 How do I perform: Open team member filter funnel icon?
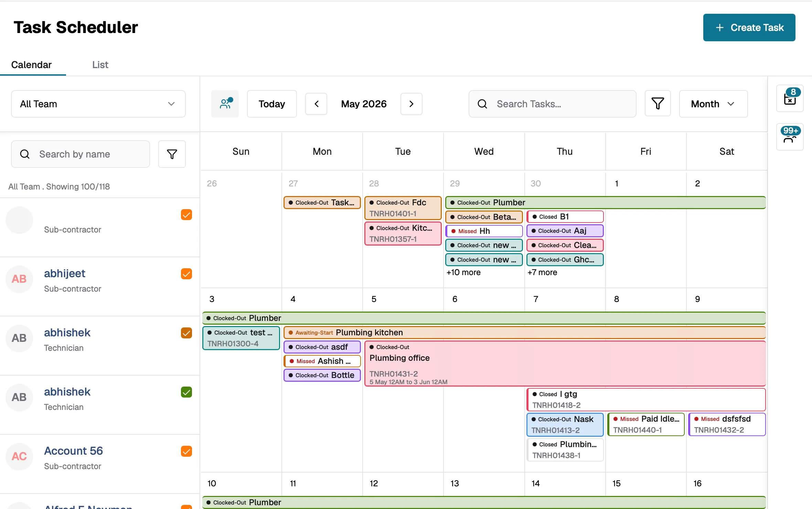tap(172, 154)
